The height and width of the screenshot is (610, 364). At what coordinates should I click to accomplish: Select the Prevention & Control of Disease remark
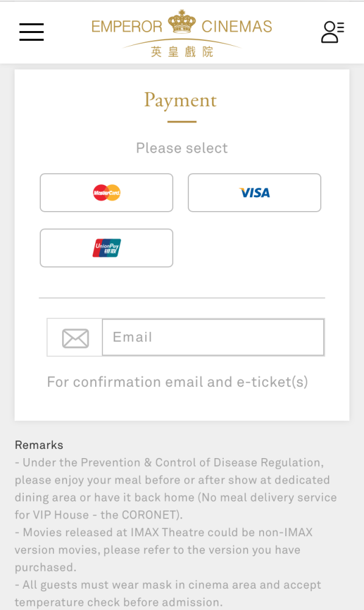click(x=176, y=489)
